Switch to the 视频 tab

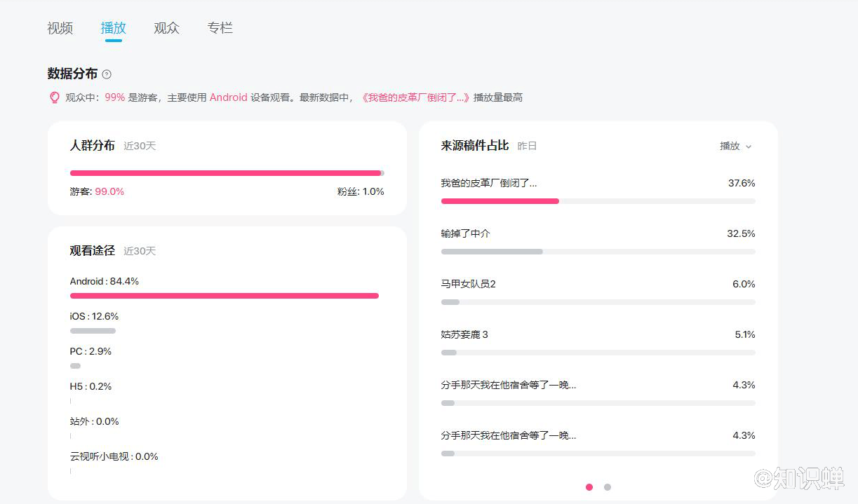coord(60,28)
